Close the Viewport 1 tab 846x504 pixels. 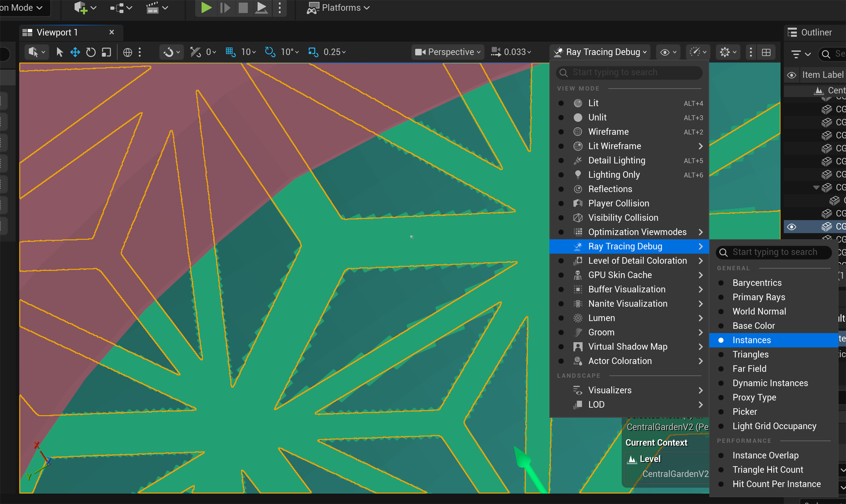pyautogui.click(x=111, y=32)
